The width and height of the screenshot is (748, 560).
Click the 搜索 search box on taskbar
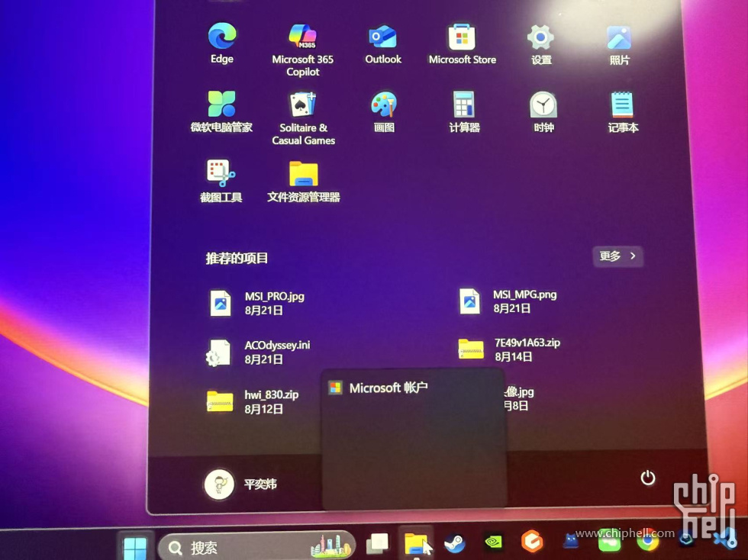coord(256,546)
